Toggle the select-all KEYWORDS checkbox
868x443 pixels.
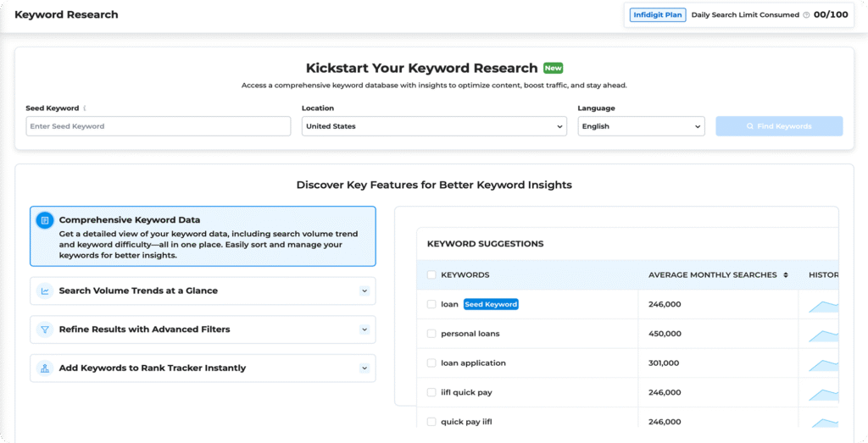(x=431, y=275)
